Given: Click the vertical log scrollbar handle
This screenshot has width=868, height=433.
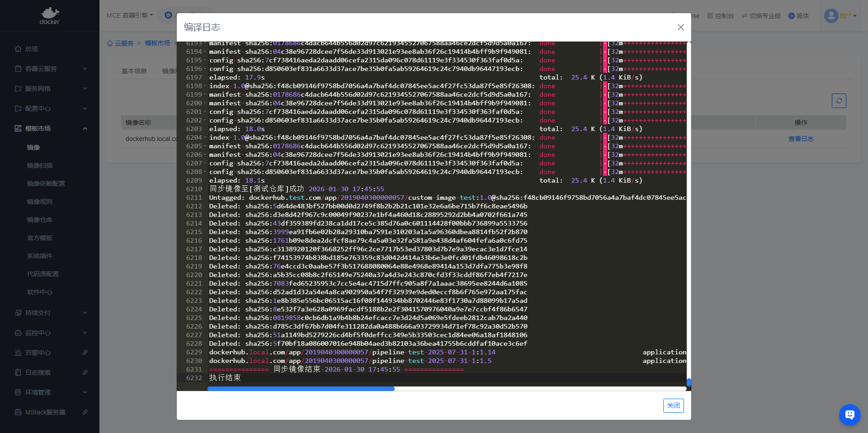Looking at the screenshot, I should coord(689,382).
